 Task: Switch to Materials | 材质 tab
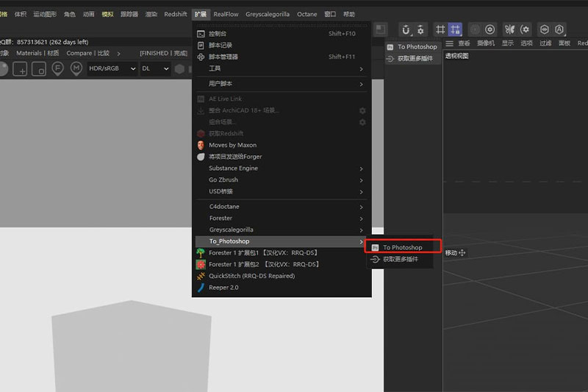(x=37, y=53)
